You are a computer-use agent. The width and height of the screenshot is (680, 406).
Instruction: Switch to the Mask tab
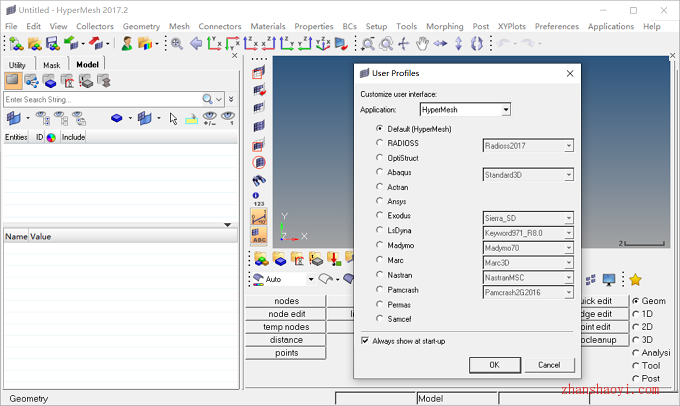tap(52, 65)
